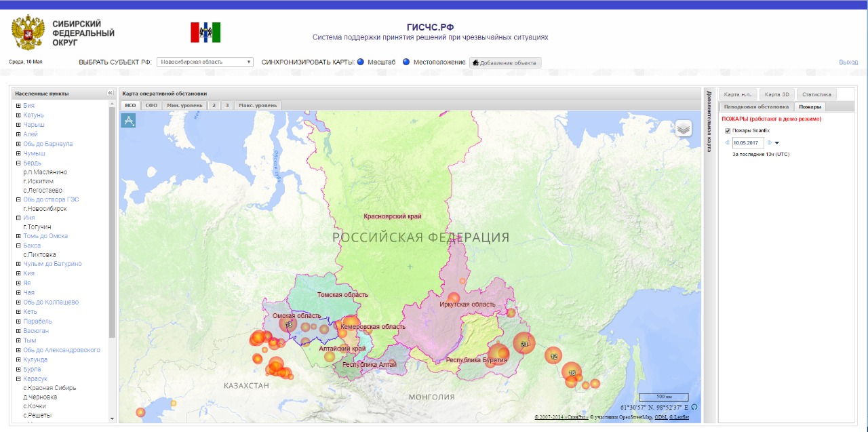
Task: Open the map measurement tool icon
Action: pyautogui.click(x=128, y=120)
